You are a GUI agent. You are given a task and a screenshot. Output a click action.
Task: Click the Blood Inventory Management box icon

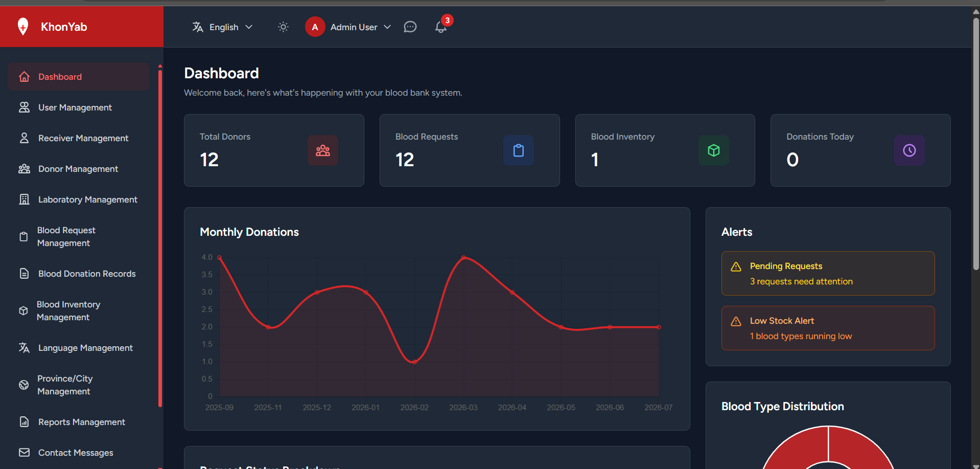(x=24, y=311)
